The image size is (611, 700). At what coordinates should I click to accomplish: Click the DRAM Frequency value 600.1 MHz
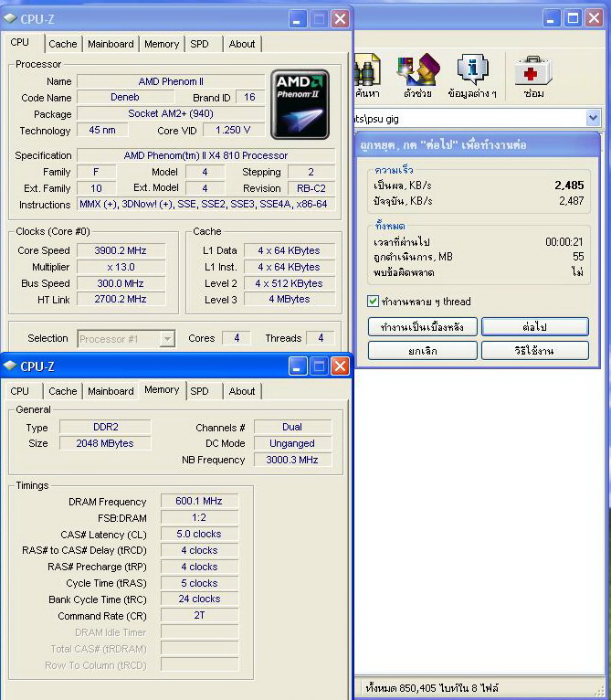tap(199, 501)
